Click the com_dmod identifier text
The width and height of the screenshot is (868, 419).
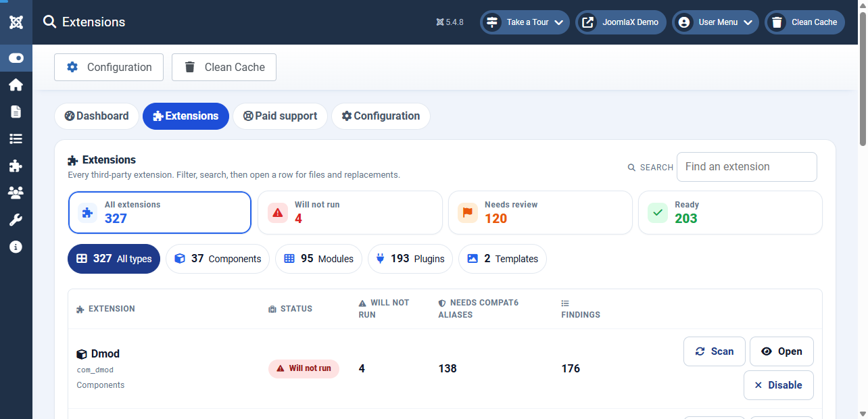click(95, 370)
